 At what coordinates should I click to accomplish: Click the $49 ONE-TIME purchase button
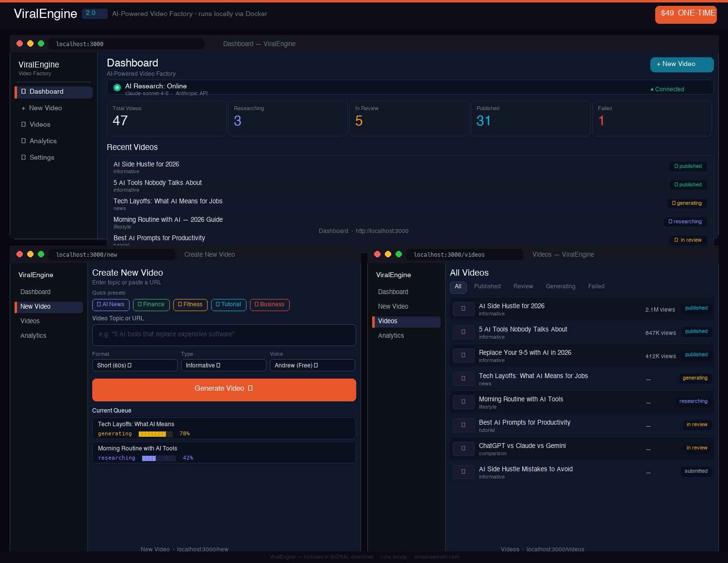point(686,15)
